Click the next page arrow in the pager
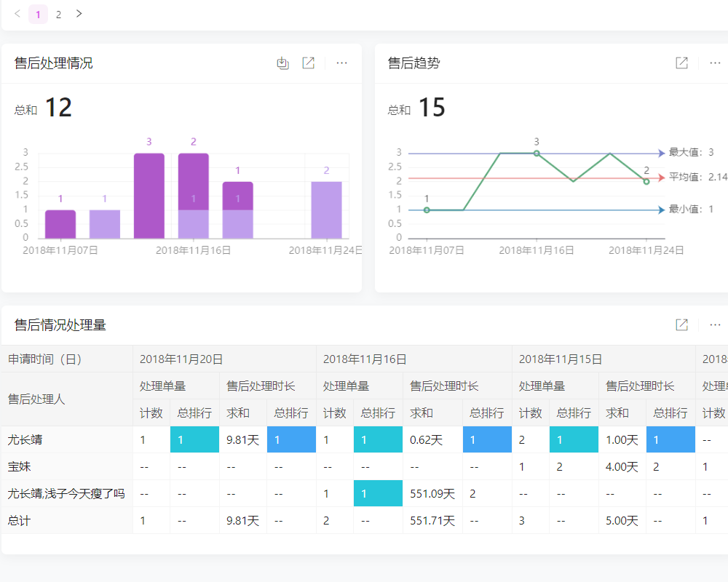This screenshot has width=728, height=582. pyautogui.click(x=79, y=14)
